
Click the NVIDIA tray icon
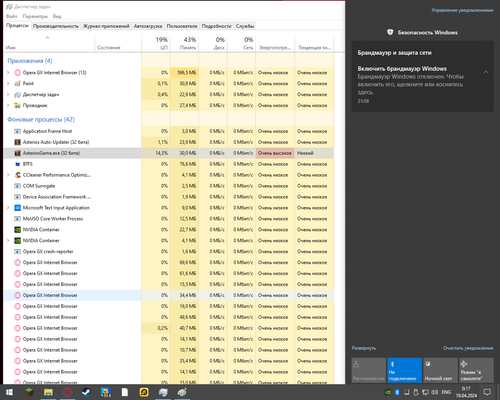click(388, 392)
